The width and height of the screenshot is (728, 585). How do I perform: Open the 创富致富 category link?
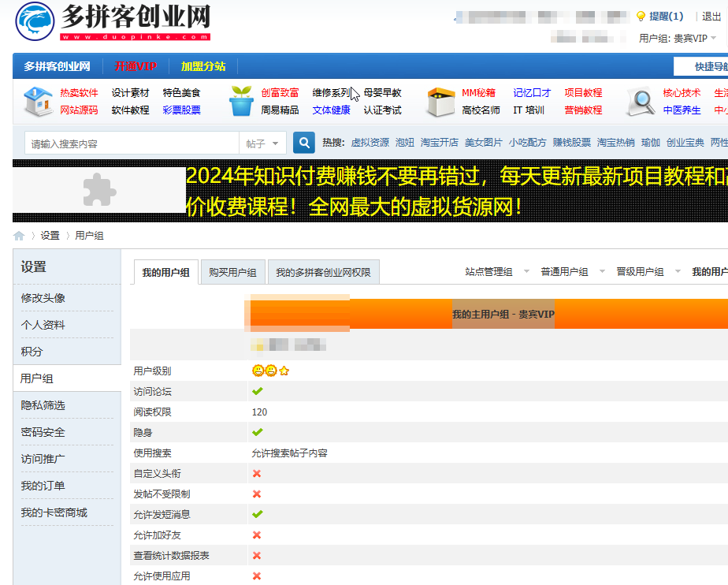[x=280, y=93]
